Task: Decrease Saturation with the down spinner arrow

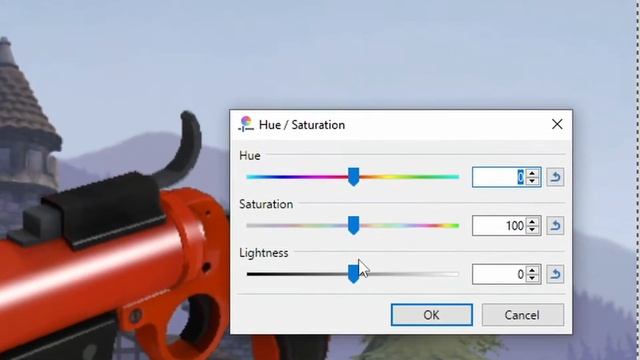Action: click(532, 230)
